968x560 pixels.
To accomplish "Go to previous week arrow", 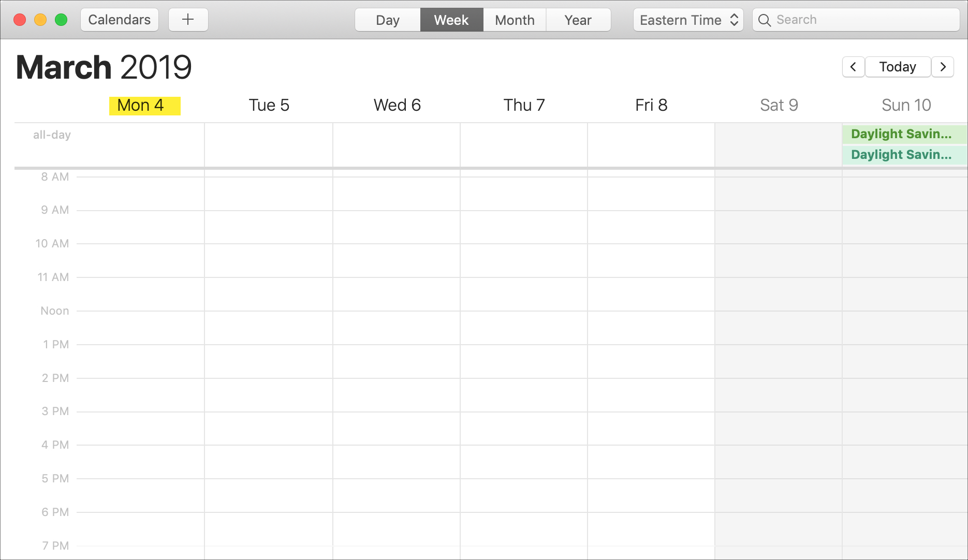I will (x=853, y=67).
